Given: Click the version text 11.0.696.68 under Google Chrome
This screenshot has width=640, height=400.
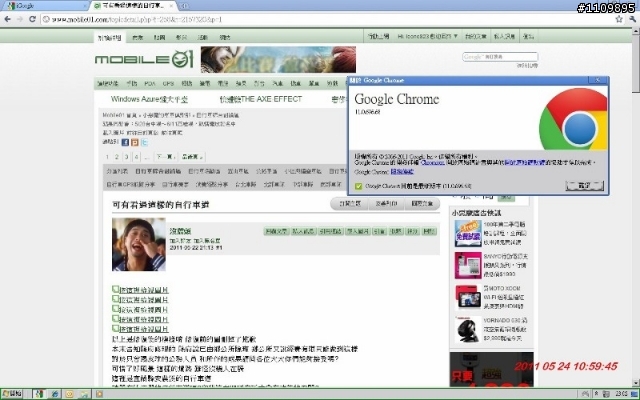Looking at the screenshot, I should [x=367, y=112].
